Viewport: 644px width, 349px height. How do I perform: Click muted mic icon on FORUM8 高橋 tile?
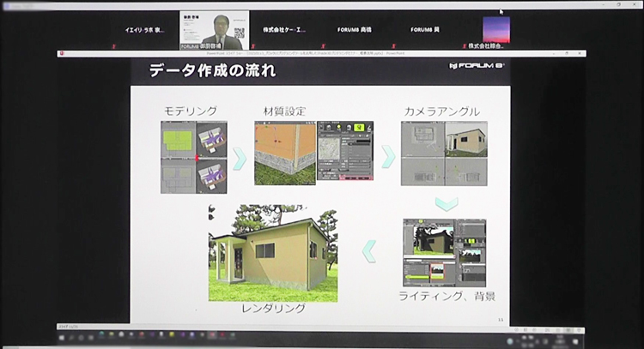click(323, 46)
